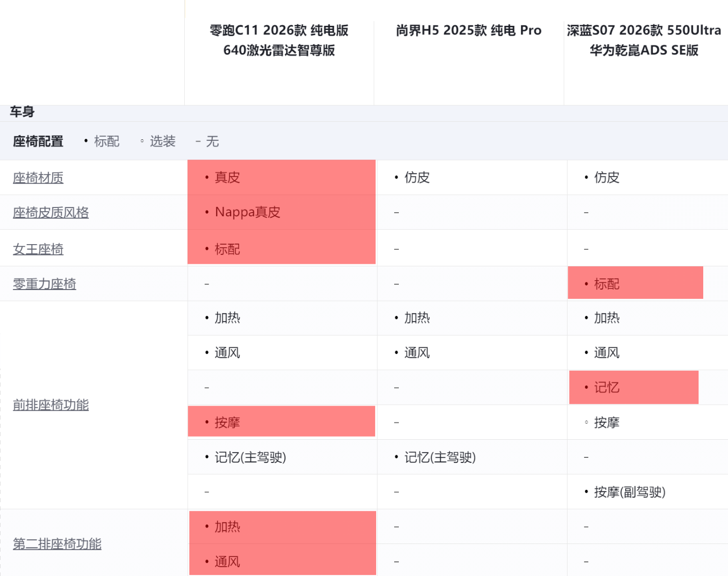728x576 pixels.
Task: Open the 前排座椅功能 link
Action: pos(51,405)
